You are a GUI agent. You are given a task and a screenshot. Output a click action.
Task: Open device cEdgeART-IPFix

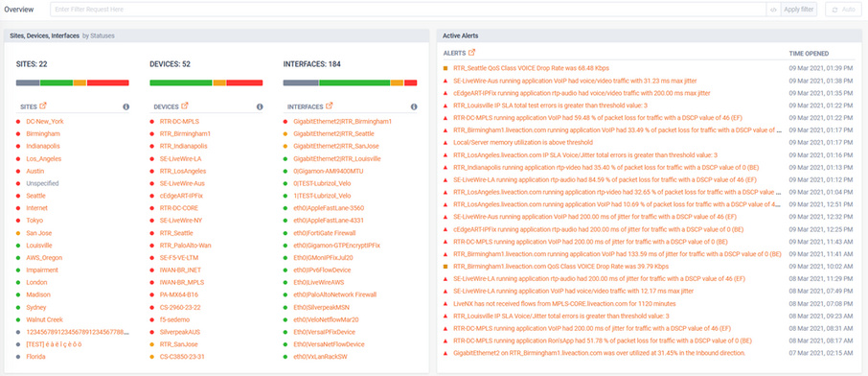(x=181, y=196)
